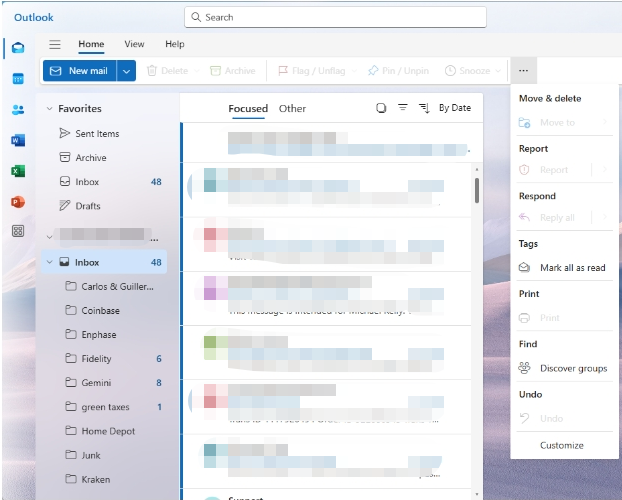This screenshot has width=622, height=500.
Task: Open the More apps grid icon
Action: [x=18, y=231]
